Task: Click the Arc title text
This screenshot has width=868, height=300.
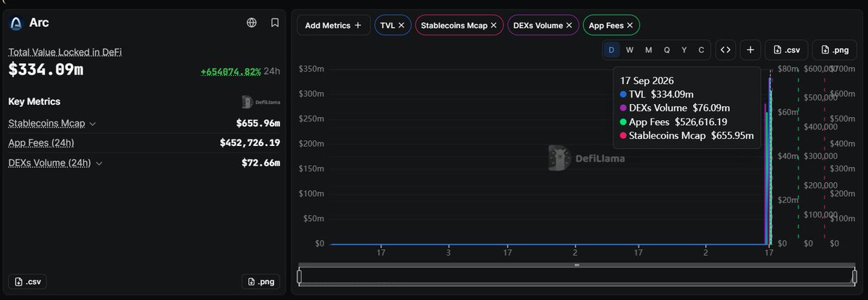Action: click(40, 23)
